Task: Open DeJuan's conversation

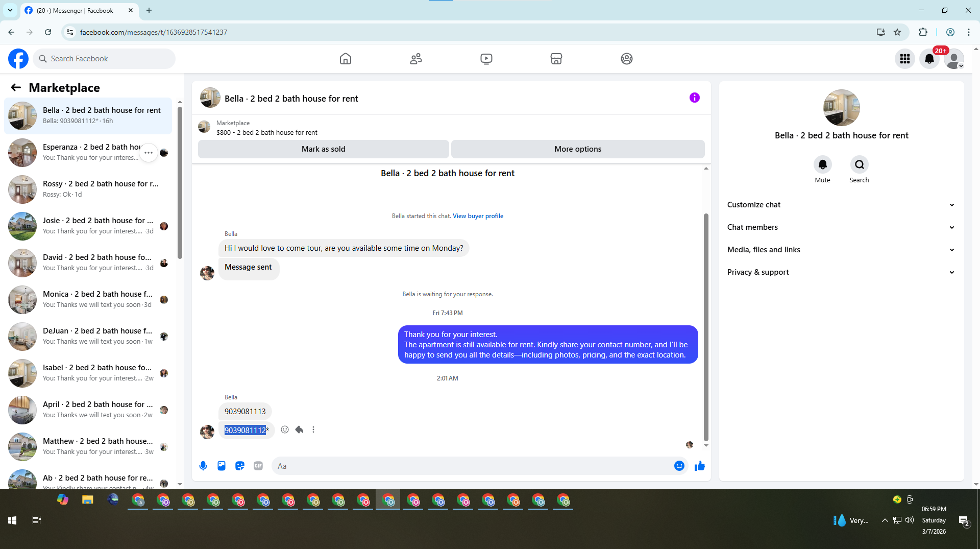Action: [x=88, y=337]
